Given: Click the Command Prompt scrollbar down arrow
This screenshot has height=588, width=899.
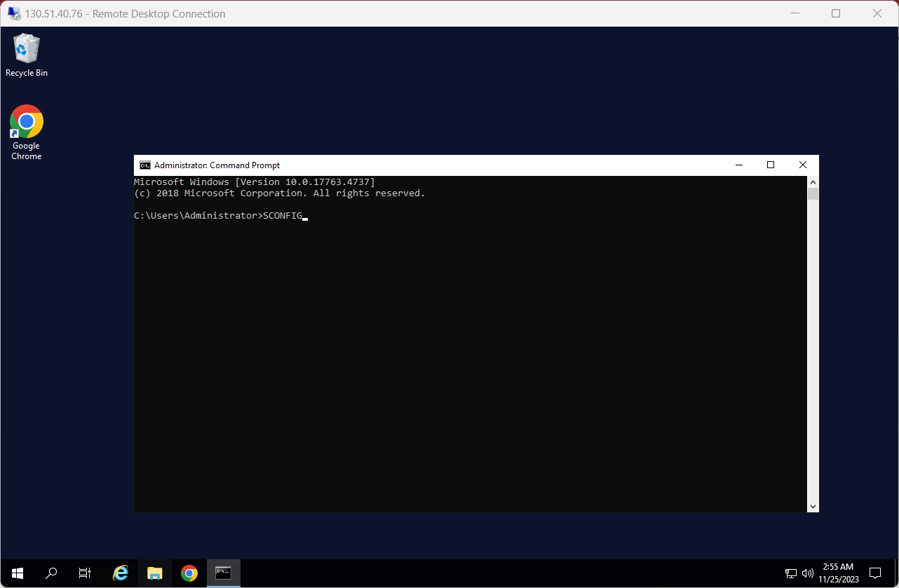Looking at the screenshot, I should (813, 506).
